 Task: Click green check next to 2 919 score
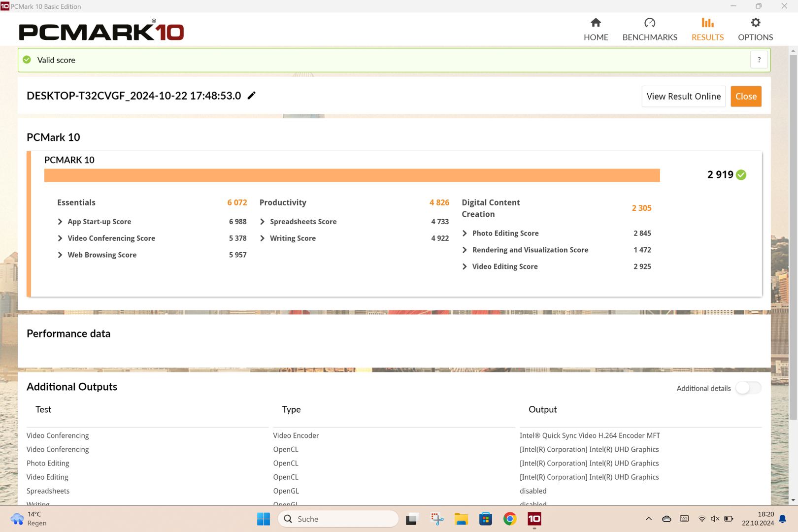tap(741, 175)
